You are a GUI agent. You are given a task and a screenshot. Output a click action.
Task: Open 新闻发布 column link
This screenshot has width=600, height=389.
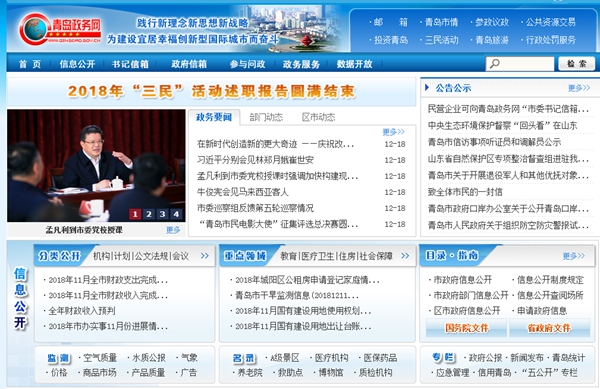pyautogui.click(x=527, y=358)
